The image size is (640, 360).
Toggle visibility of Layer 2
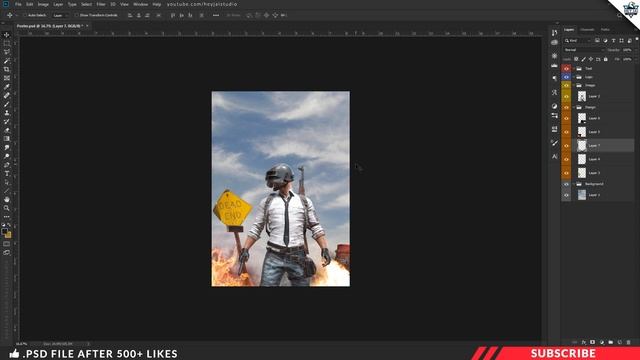(x=566, y=96)
